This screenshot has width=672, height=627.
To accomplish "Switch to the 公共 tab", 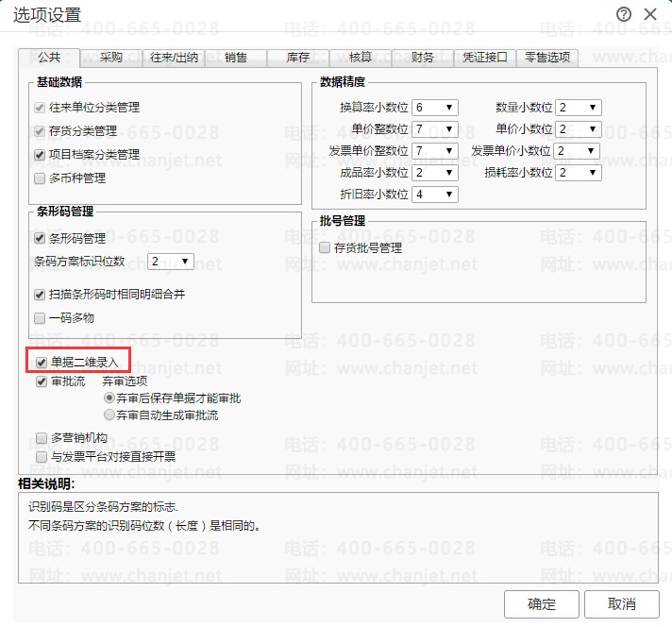I will tap(49, 58).
